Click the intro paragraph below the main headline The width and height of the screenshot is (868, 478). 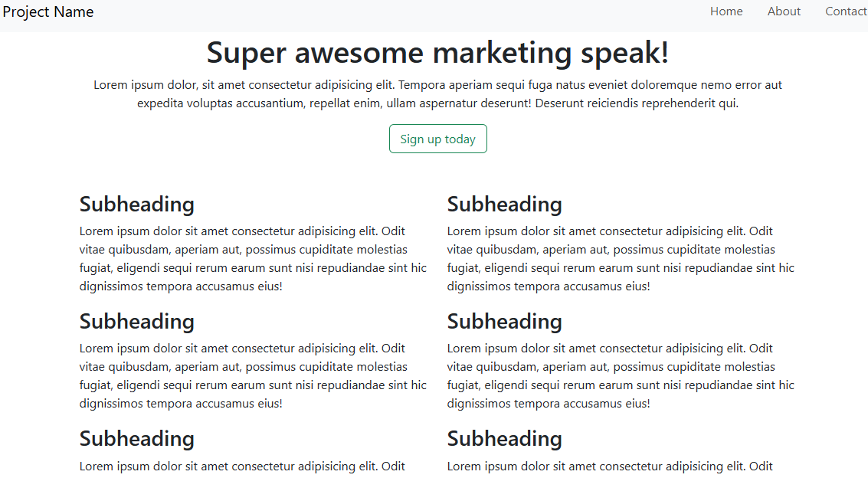coord(437,94)
